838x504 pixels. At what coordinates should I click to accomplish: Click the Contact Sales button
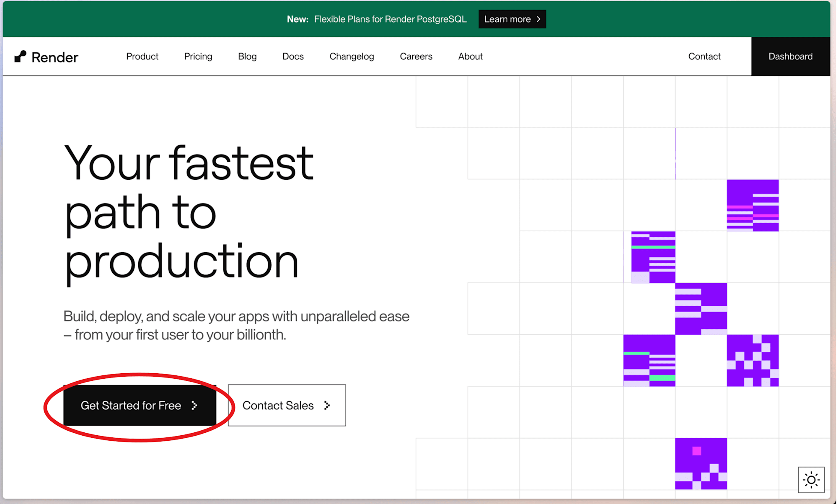click(x=287, y=406)
